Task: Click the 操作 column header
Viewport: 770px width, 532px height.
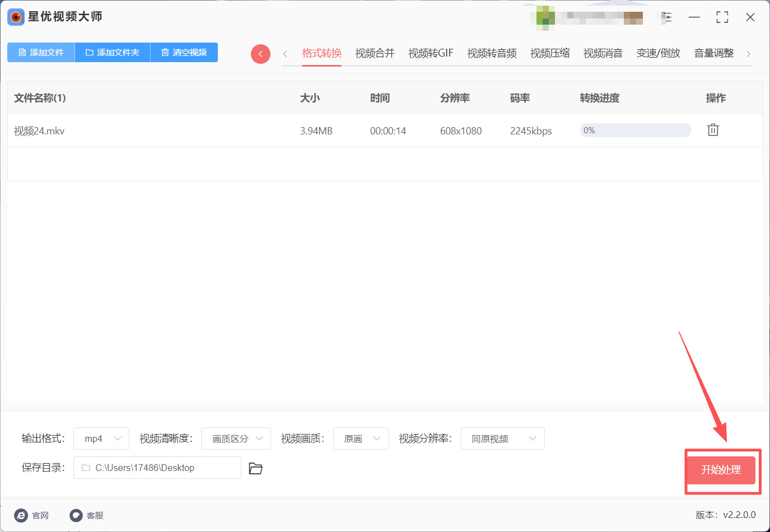Action: pyautogui.click(x=716, y=98)
